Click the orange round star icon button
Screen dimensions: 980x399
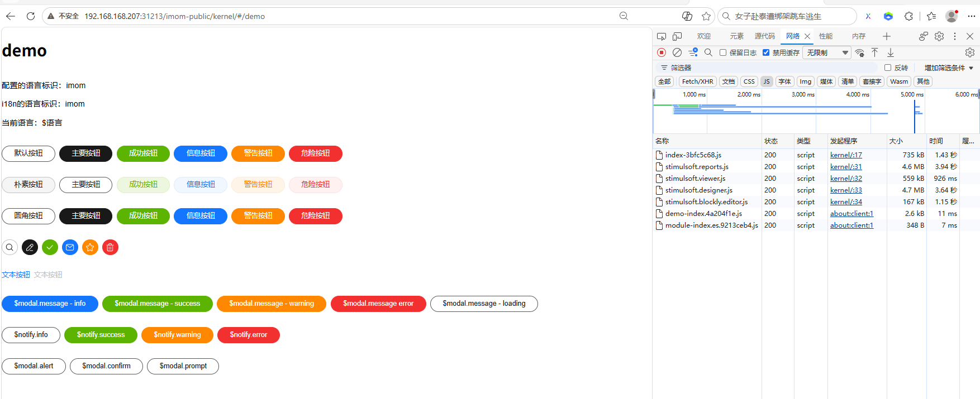pyautogui.click(x=91, y=247)
